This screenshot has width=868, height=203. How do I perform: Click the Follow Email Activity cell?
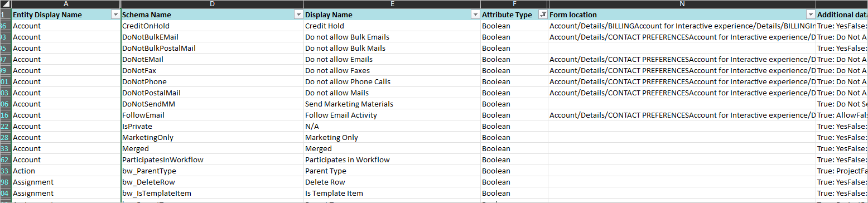[392, 115]
